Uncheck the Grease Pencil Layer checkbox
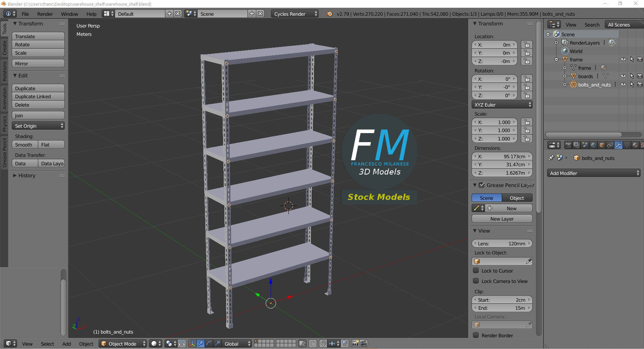The width and height of the screenshot is (644, 349). tap(482, 185)
